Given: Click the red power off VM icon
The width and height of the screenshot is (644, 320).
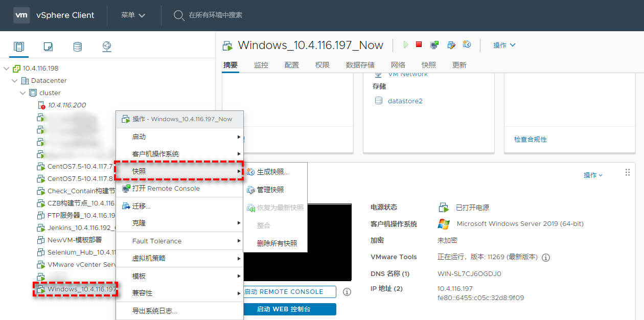Looking at the screenshot, I should pos(419,45).
